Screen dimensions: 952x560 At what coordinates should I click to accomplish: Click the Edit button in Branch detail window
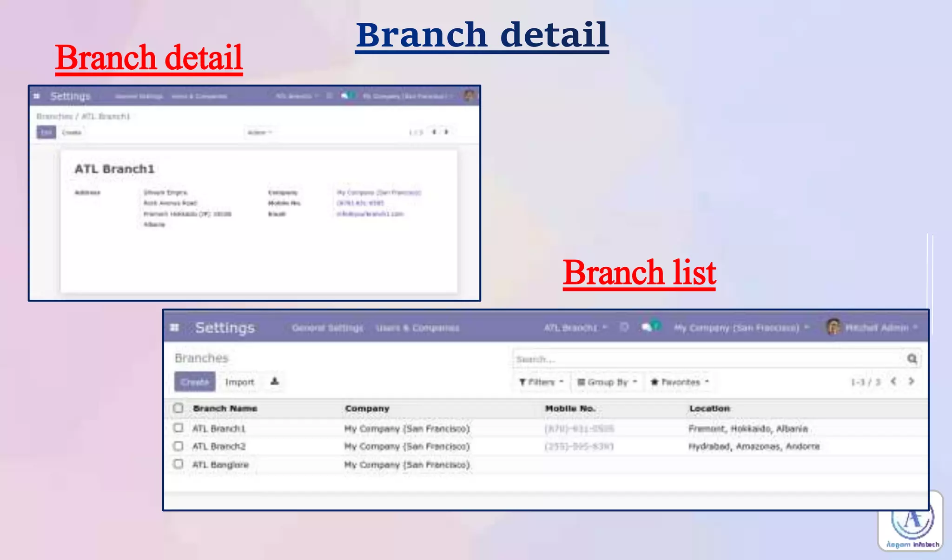46,132
